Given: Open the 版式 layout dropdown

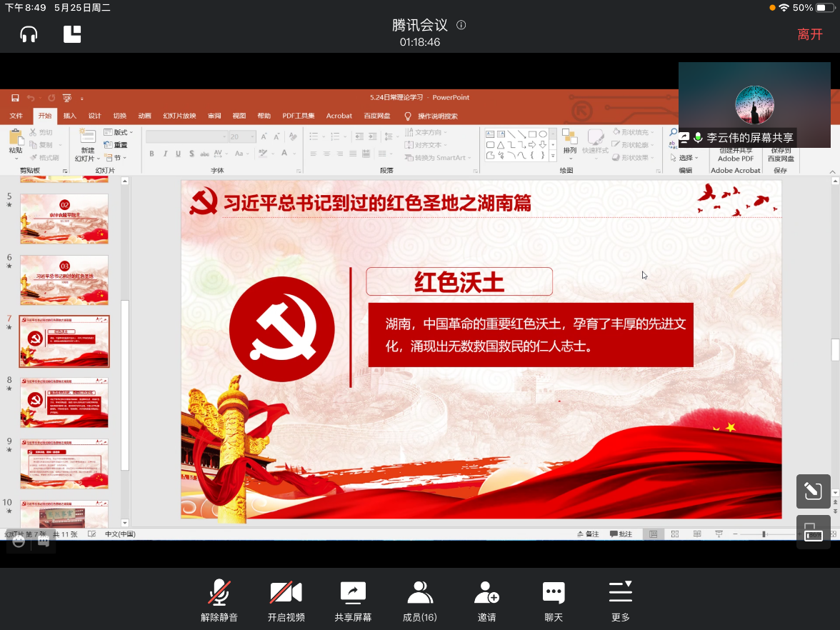Looking at the screenshot, I should click(119, 132).
